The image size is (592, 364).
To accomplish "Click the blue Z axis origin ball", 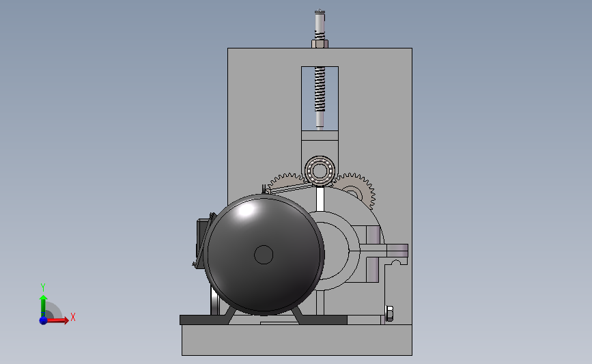I will [43, 320].
